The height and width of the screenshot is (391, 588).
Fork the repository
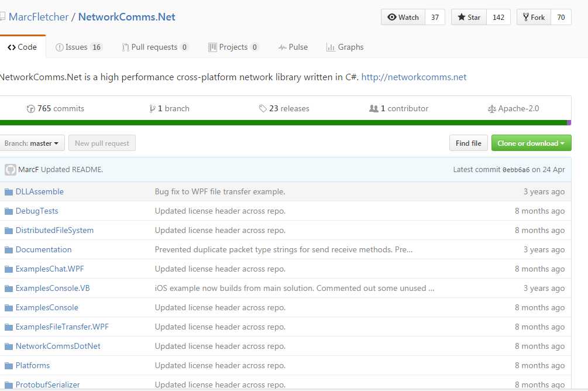point(534,17)
